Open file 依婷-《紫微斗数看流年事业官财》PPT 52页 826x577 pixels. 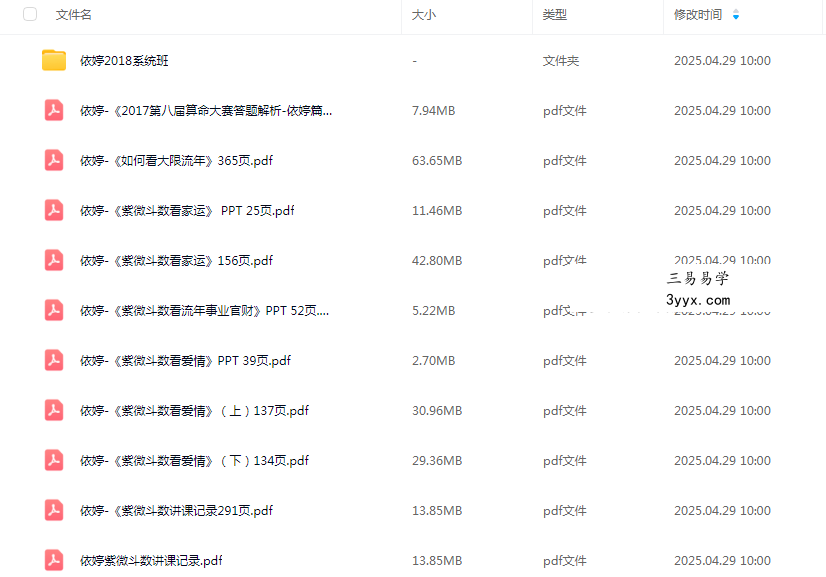[x=204, y=311]
